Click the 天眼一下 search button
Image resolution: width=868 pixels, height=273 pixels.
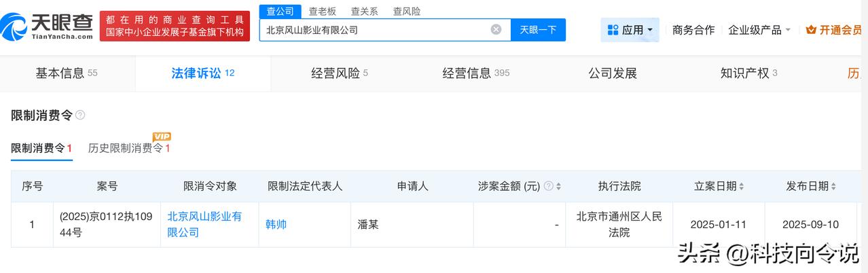[x=538, y=30]
